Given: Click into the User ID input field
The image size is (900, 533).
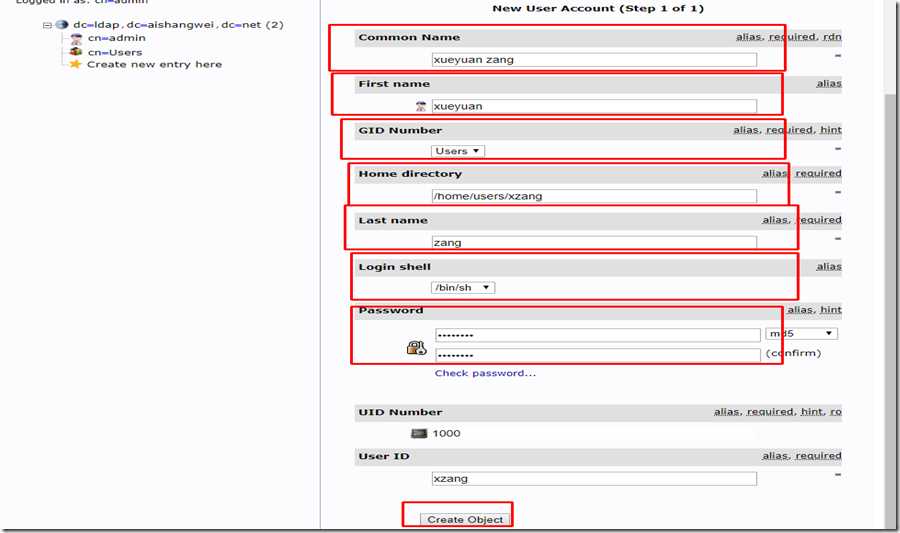Looking at the screenshot, I should (594, 478).
